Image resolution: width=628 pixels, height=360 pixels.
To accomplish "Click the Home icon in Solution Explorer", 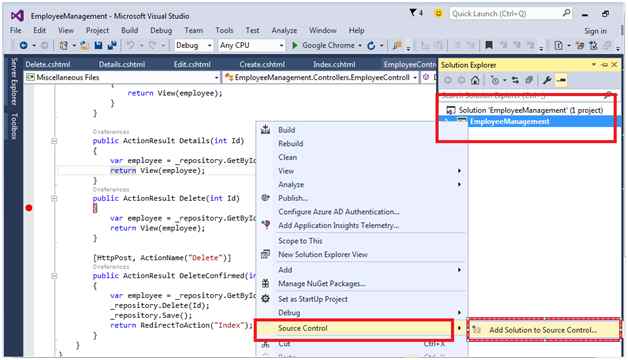I will [475, 80].
